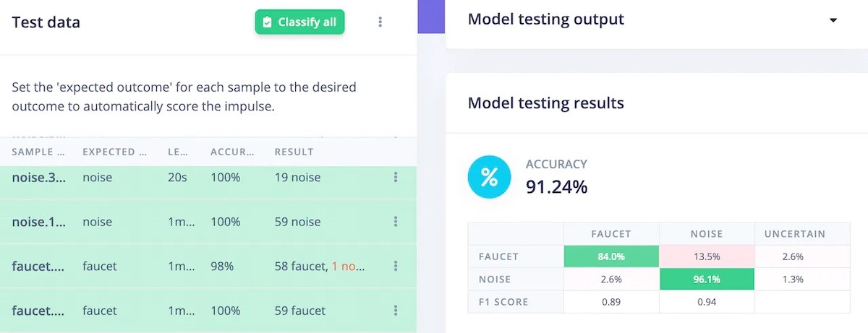Image resolution: width=868 pixels, height=333 pixels.
Task: Sort by the Sample name column header
Action: point(38,152)
